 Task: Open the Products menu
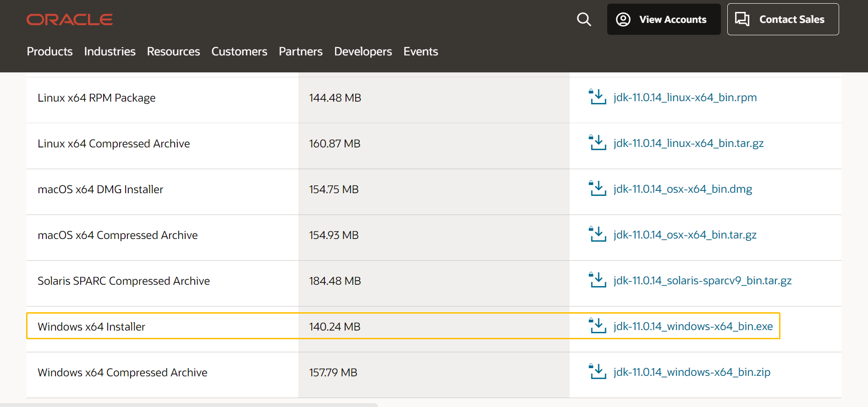(x=49, y=51)
